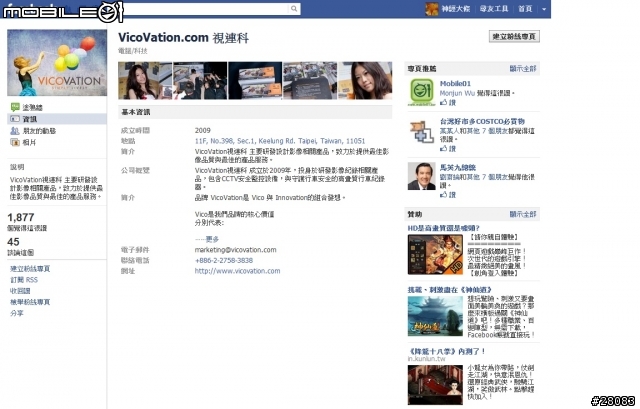Click 顯示全部 in the recommended pages header

click(523, 69)
